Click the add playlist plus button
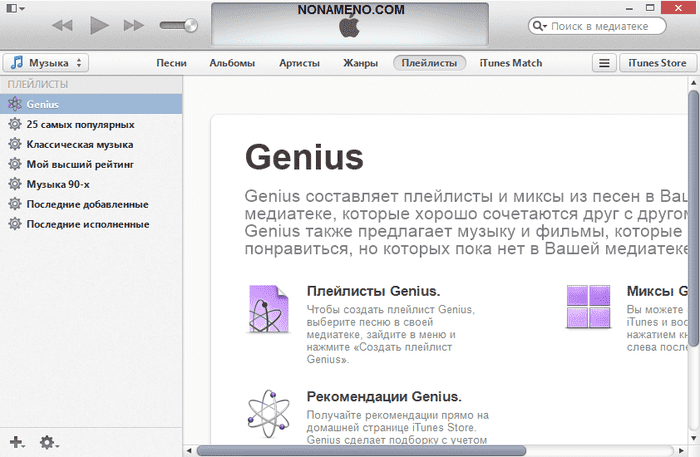The height and width of the screenshot is (457, 700). (x=16, y=441)
